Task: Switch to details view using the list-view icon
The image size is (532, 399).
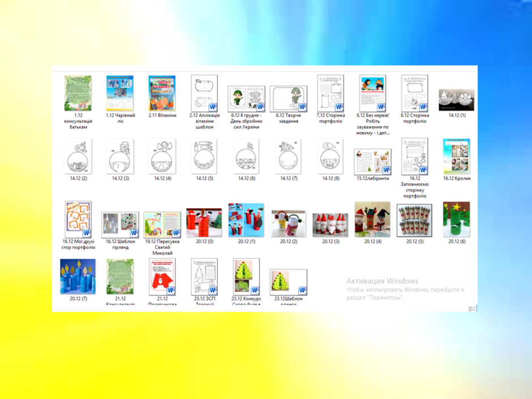Action: coord(471,309)
